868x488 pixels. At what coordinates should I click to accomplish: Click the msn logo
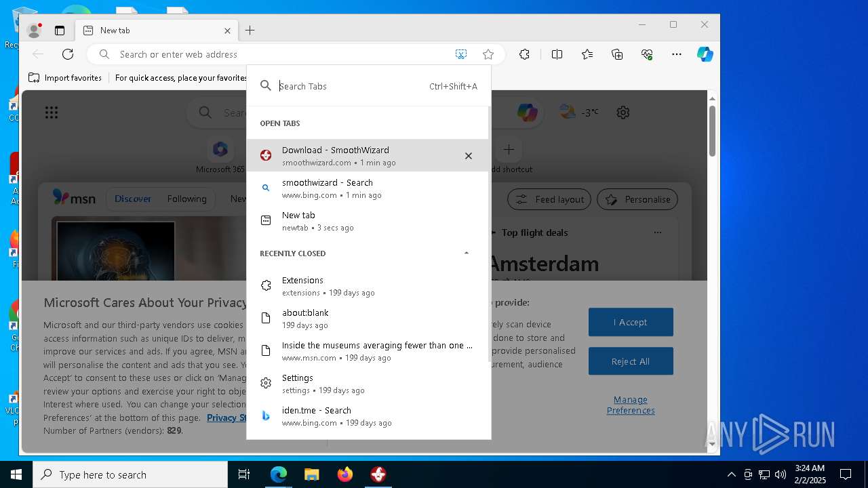tap(74, 199)
